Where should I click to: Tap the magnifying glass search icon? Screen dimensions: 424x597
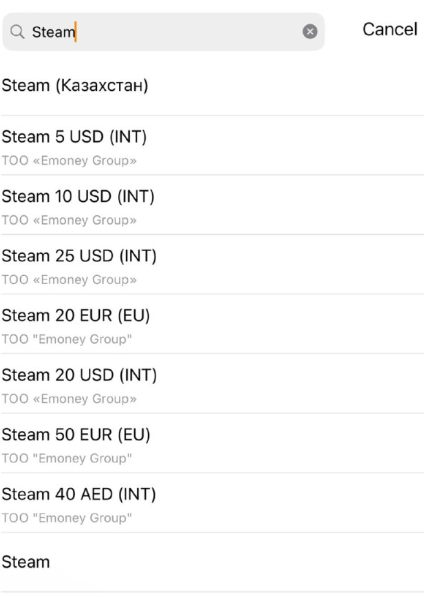17,32
